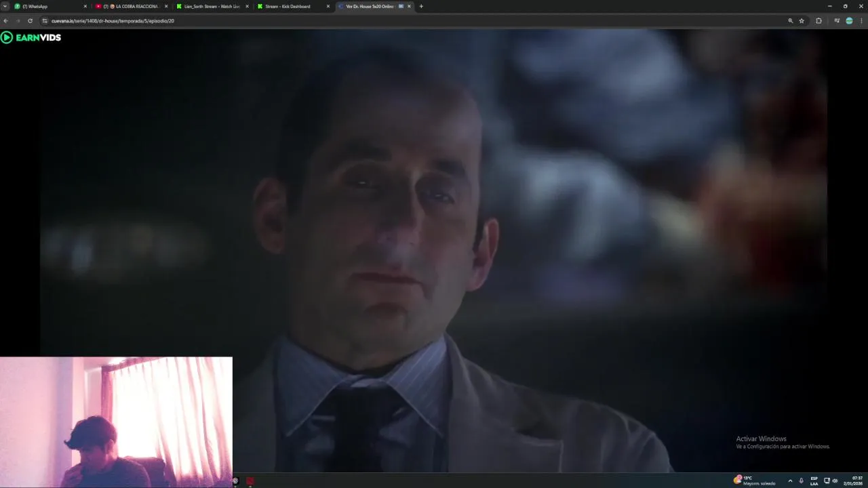Open the clock showing 07:37
Viewport: 868px width, 488px height.
pyautogui.click(x=853, y=481)
